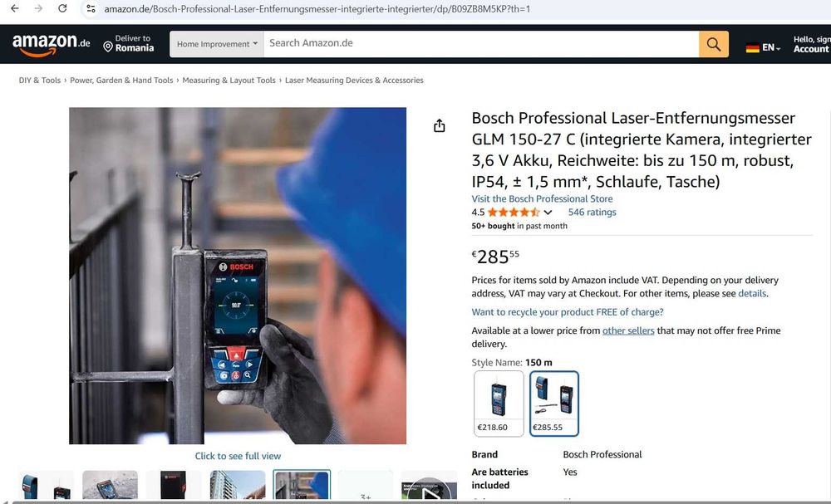Open Laser Measuring Devices & Accessories breadcrumb
Viewport: 831px width, 504px height.
(354, 81)
